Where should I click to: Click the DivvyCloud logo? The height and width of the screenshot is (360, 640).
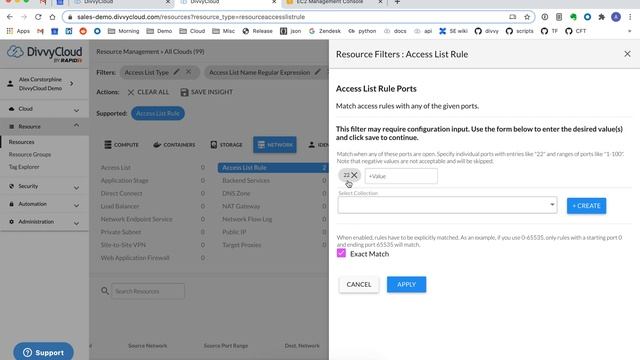44,54
